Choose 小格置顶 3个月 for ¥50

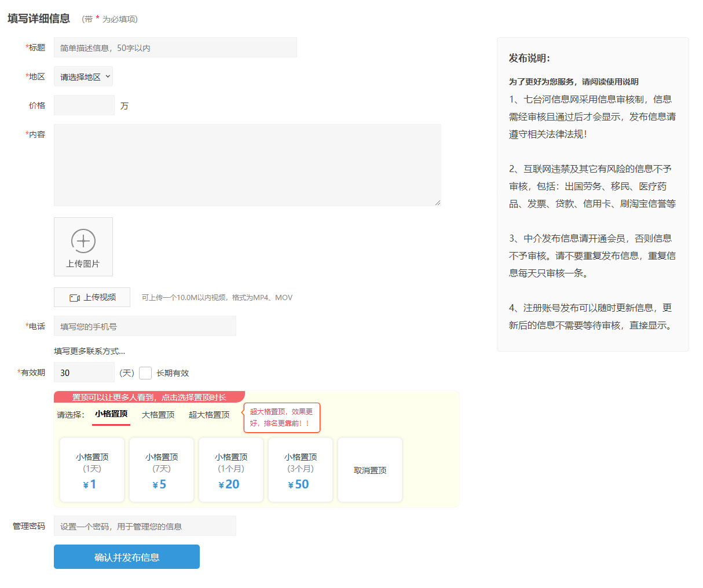coord(301,470)
